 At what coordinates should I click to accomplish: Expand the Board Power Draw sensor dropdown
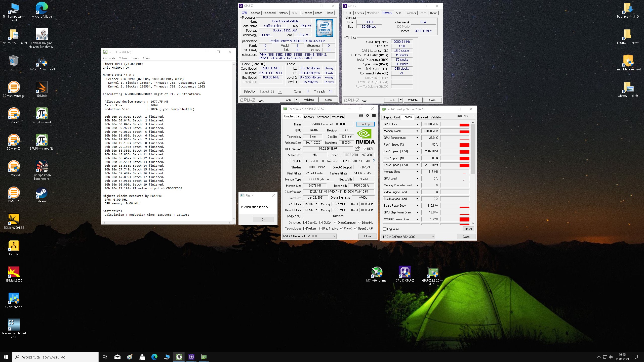pos(417,206)
